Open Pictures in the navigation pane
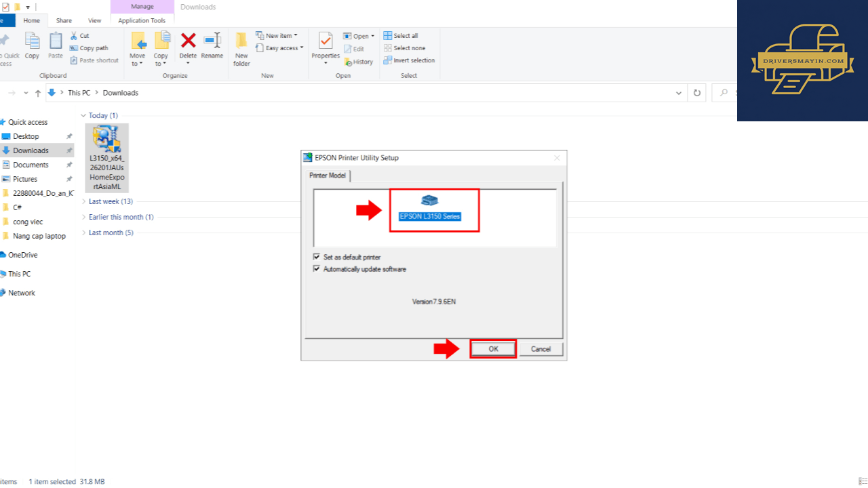Viewport: 868px width, 488px height. (25, 179)
